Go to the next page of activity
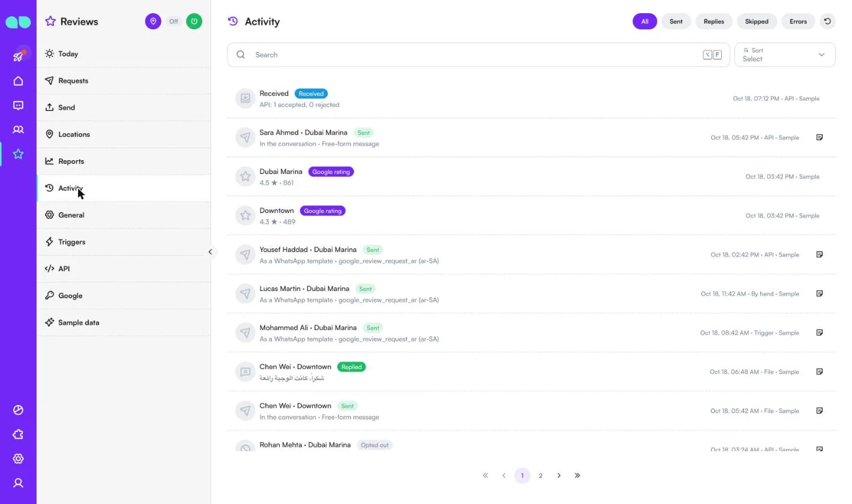 pyautogui.click(x=559, y=476)
